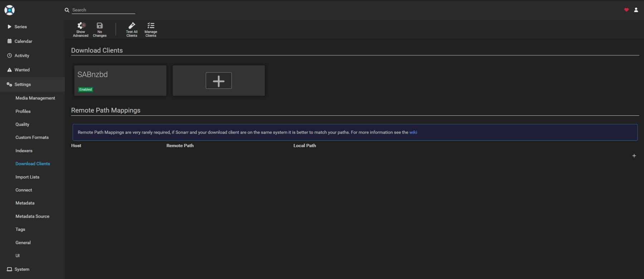
Task: Click the red heart donate icon
Action: [626, 10]
